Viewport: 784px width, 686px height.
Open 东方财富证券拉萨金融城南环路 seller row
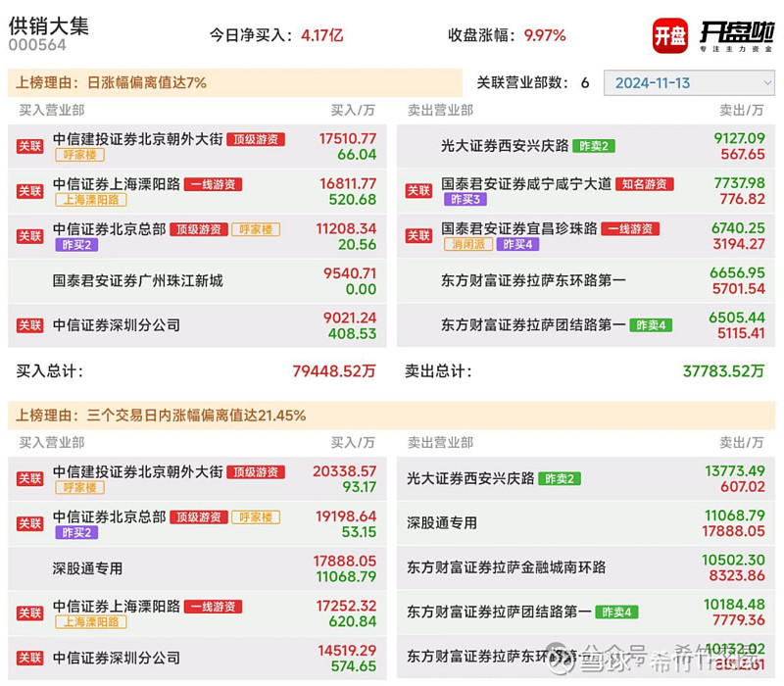[586, 567]
